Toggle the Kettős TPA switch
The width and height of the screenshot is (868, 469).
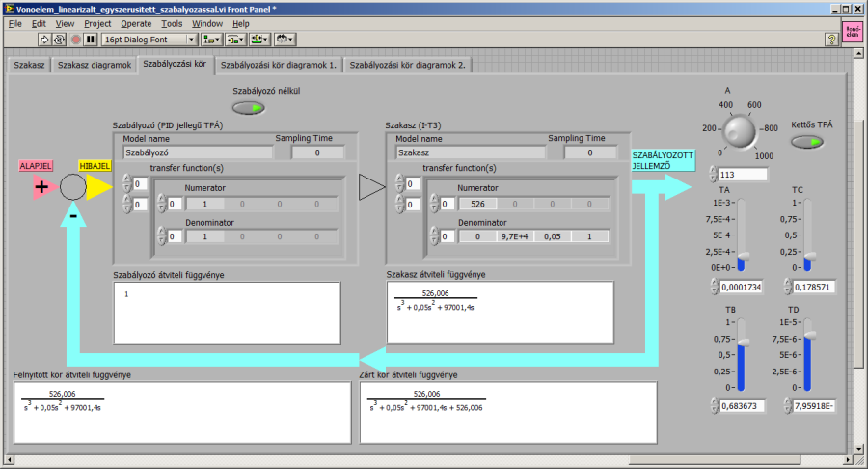pos(808,142)
